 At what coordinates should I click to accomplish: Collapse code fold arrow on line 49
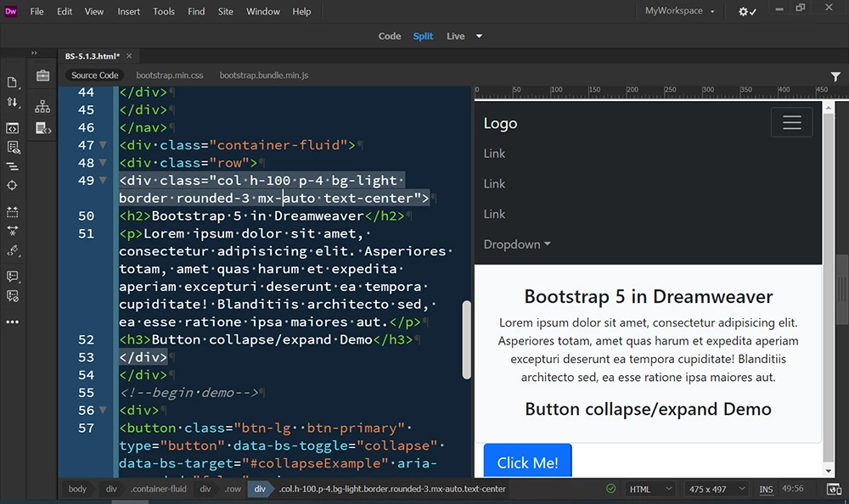[x=103, y=180]
